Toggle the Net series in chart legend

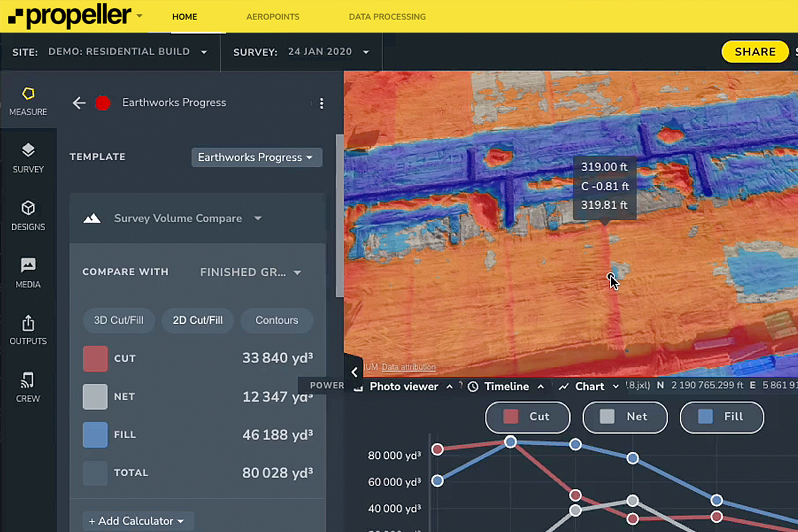click(x=624, y=417)
